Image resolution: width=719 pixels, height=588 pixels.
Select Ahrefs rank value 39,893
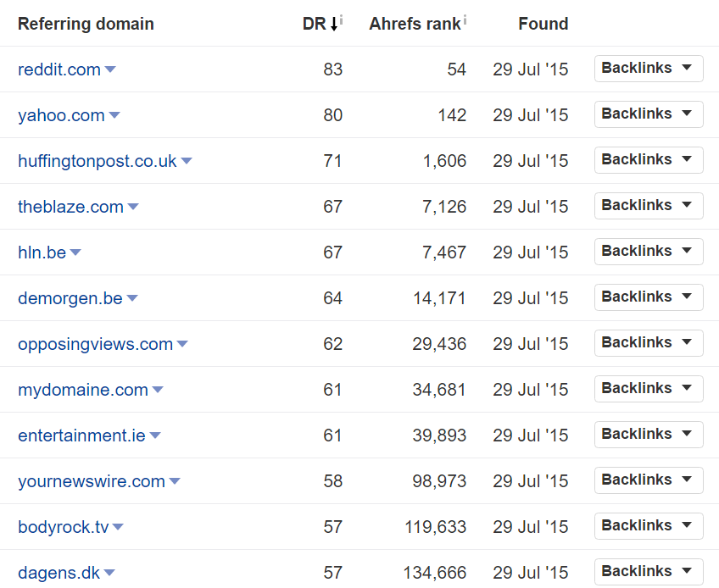coord(439,435)
